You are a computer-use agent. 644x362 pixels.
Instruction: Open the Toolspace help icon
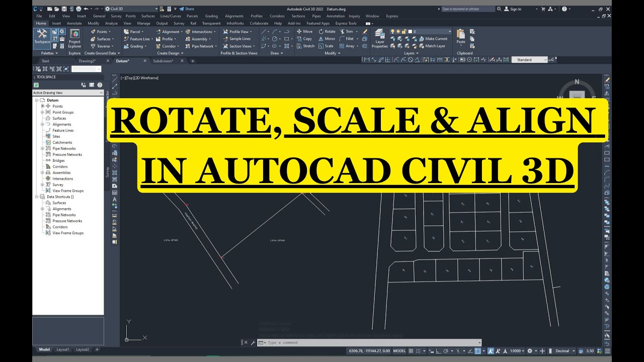click(100, 85)
